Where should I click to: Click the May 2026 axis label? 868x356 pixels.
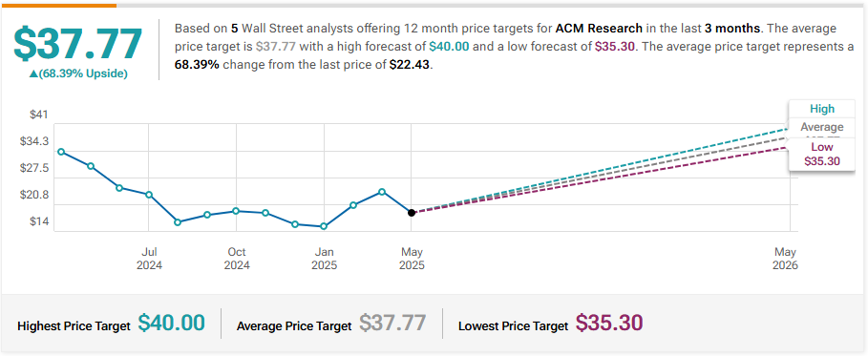[785, 259]
